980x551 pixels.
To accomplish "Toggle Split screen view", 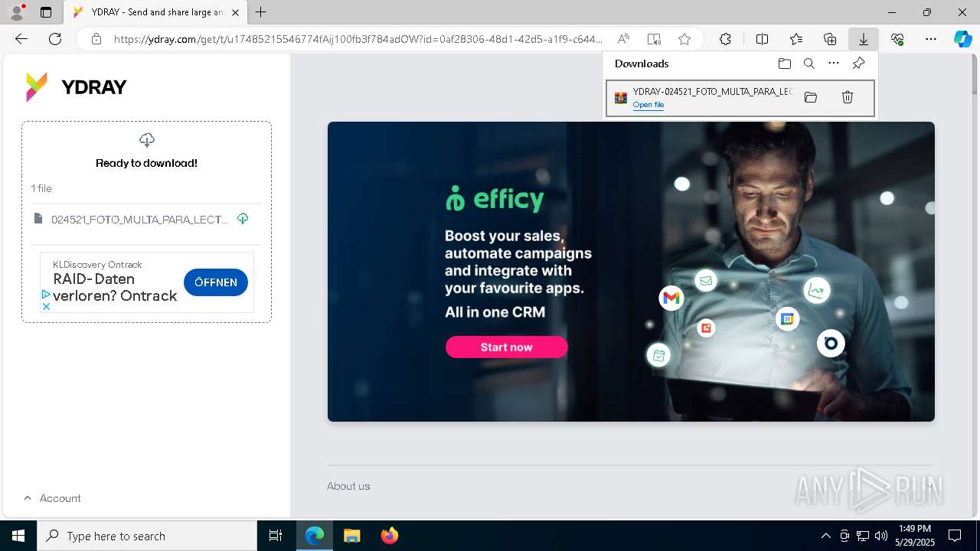I will (x=762, y=39).
